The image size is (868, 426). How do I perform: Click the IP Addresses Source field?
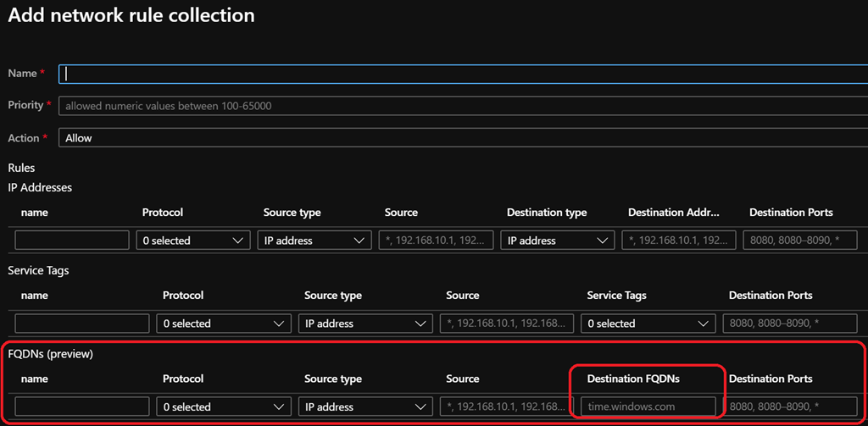(436, 241)
